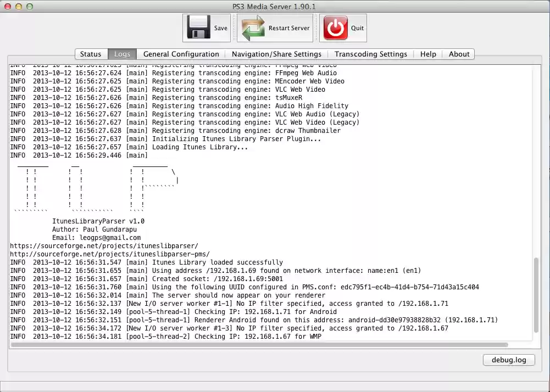The image size is (550, 392).
Task: Open the About tab
Action: [459, 54]
